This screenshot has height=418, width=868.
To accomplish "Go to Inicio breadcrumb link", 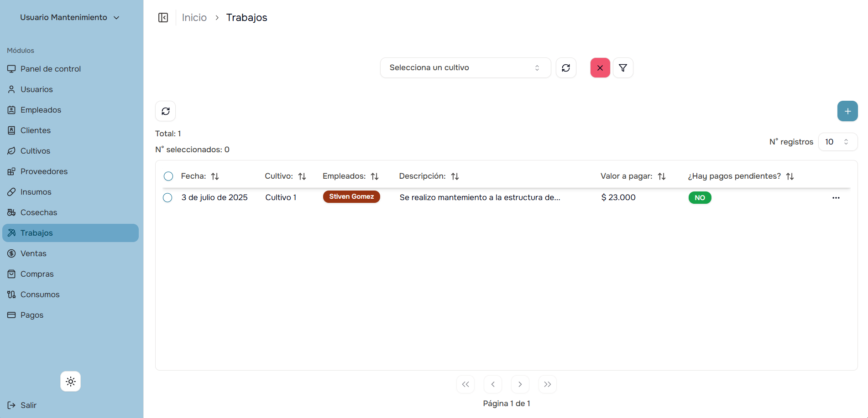I will click(x=194, y=18).
